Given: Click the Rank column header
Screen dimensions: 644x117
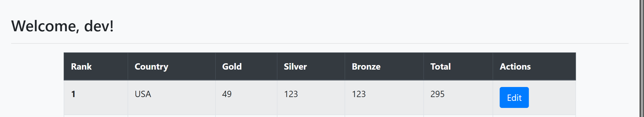Looking at the screenshot, I should pyautogui.click(x=81, y=67).
